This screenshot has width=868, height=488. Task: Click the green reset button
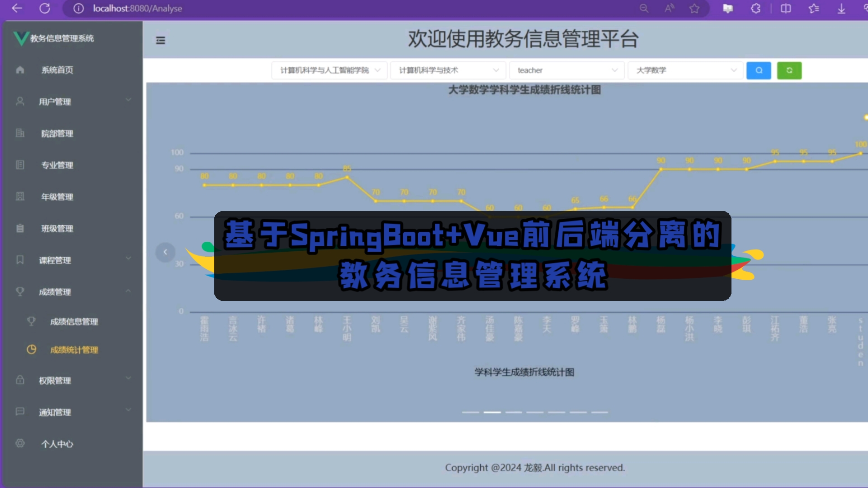click(x=789, y=70)
